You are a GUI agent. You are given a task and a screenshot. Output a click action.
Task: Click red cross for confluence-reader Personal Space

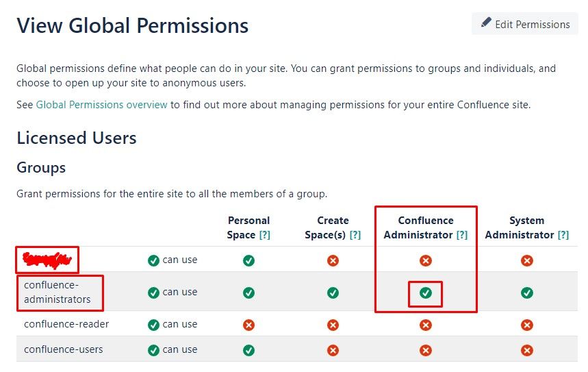(248, 325)
